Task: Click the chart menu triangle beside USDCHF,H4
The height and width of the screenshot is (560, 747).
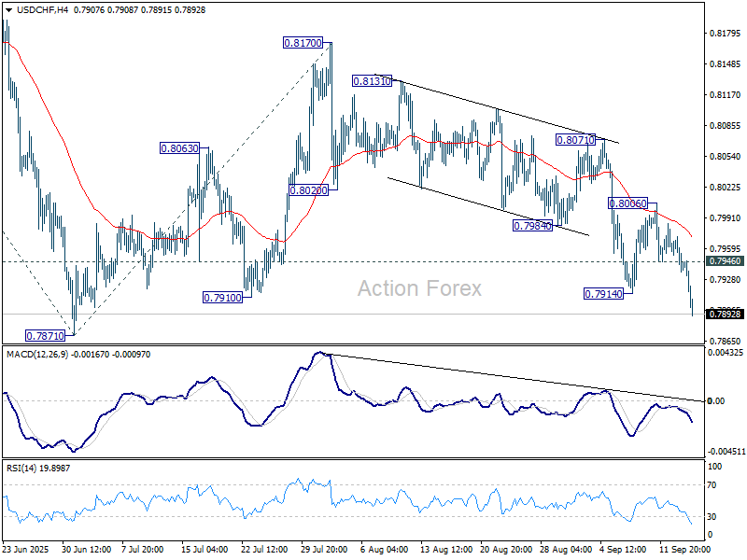Action: coord(7,9)
